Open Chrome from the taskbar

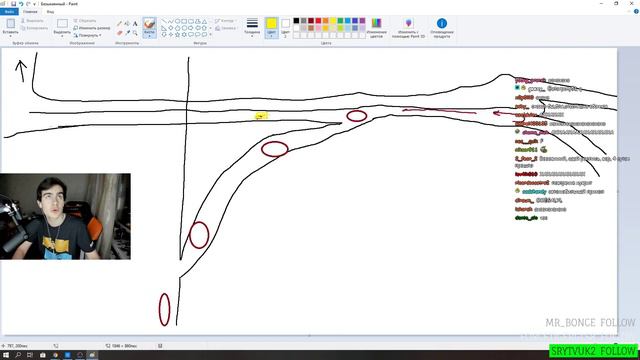55,355
